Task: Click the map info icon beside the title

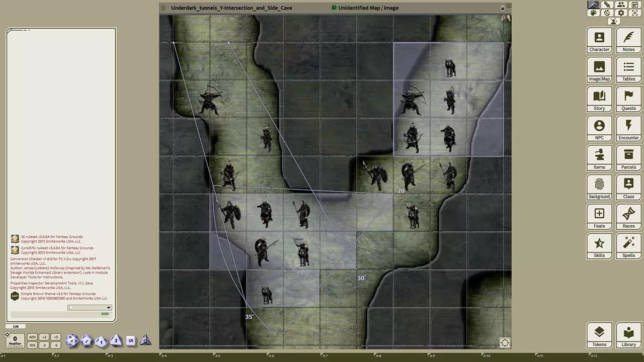Action: pyautogui.click(x=163, y=8)
